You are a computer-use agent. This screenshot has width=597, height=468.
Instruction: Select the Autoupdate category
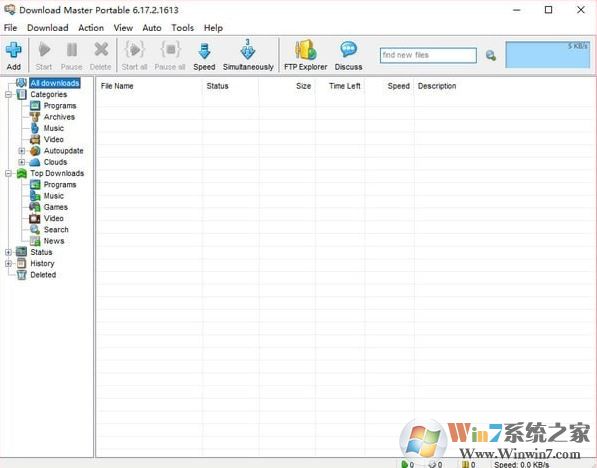pos(63,151)
